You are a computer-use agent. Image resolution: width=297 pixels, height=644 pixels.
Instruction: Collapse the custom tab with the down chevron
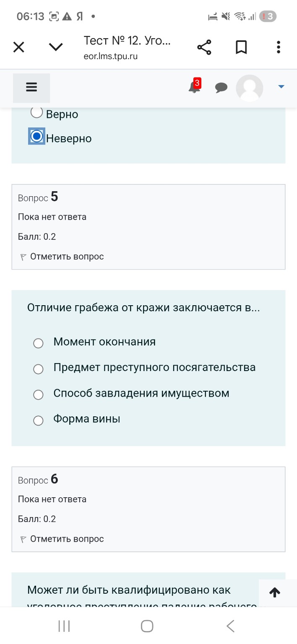(x=55, y=47)
